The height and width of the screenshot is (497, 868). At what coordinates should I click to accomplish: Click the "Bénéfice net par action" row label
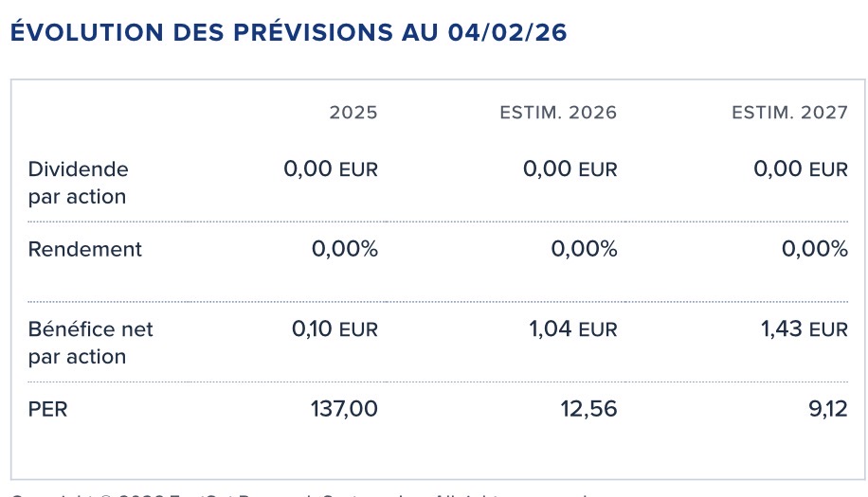click(90, 343)
